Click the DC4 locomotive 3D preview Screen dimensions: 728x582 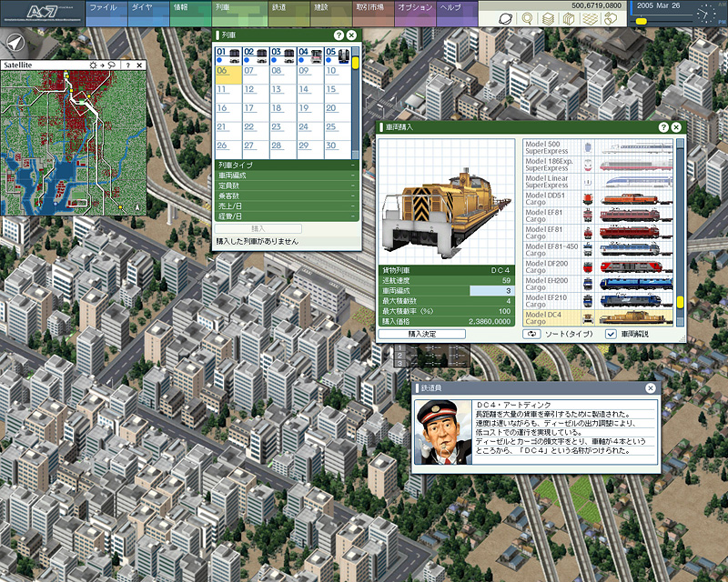pyautogui.click(x=447, y=201)
